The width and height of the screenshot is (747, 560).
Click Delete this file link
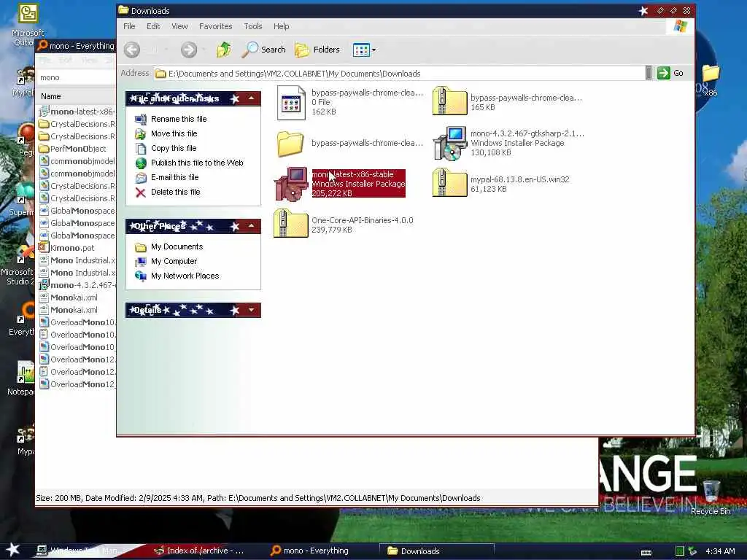175,192
